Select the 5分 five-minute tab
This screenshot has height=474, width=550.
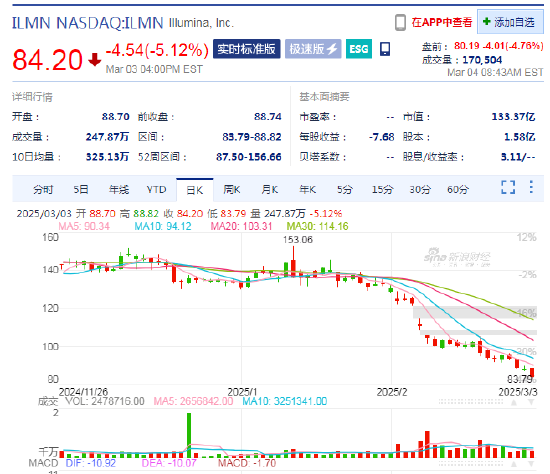click(x=344, y=190)
